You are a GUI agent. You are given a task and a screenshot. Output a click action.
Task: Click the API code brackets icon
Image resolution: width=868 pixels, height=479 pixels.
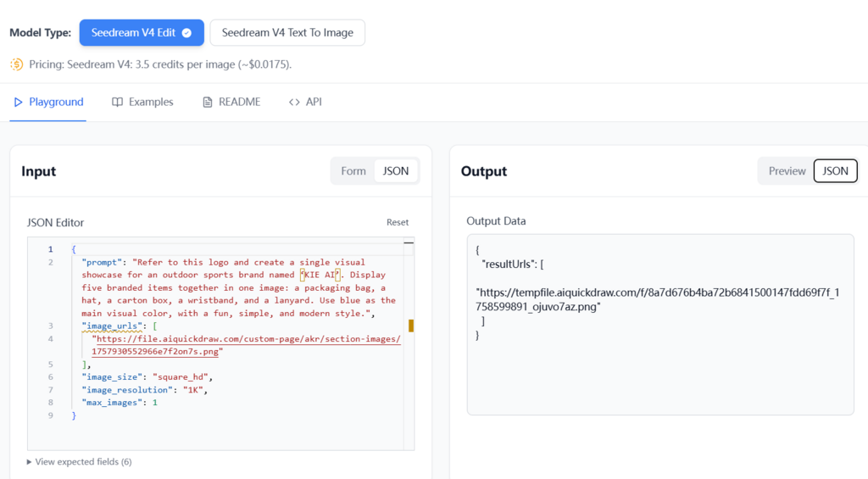(294, 103)
